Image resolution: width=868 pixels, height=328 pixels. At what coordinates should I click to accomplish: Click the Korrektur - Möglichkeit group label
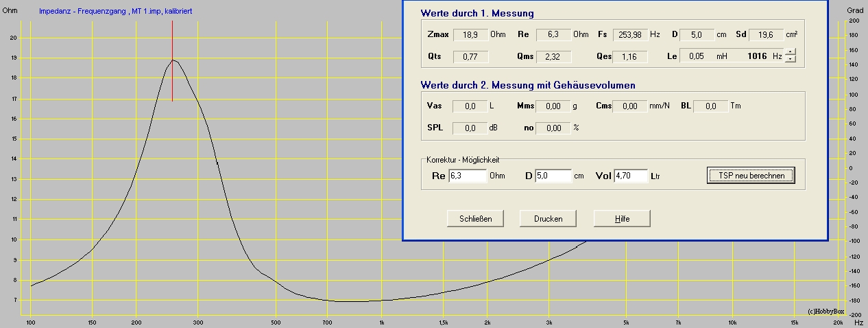(463, 159)
